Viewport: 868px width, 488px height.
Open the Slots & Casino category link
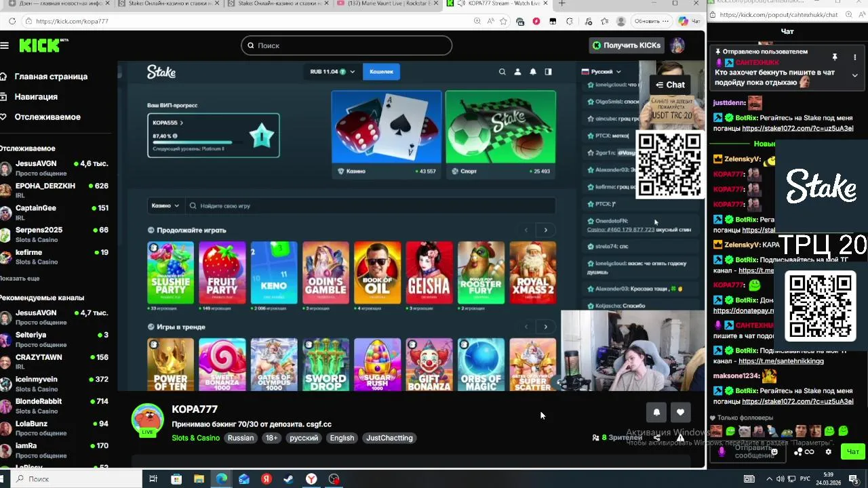(x=196, y=438)
